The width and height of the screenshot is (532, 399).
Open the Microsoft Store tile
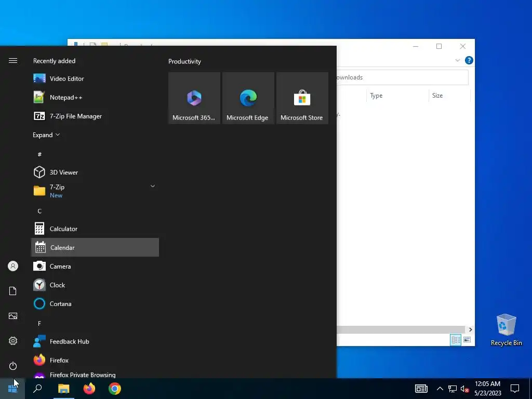point(302,98)
